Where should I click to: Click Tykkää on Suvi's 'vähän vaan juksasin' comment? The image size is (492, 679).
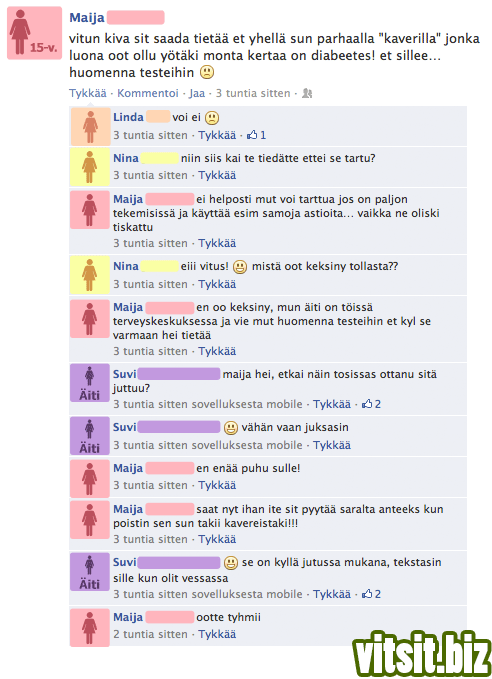(x=332, y=445)
